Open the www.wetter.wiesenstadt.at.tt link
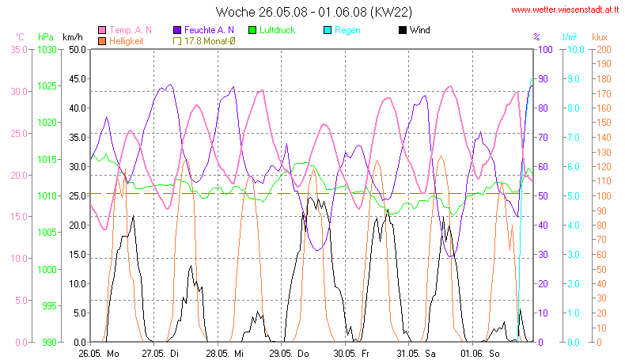 [565, 10]
